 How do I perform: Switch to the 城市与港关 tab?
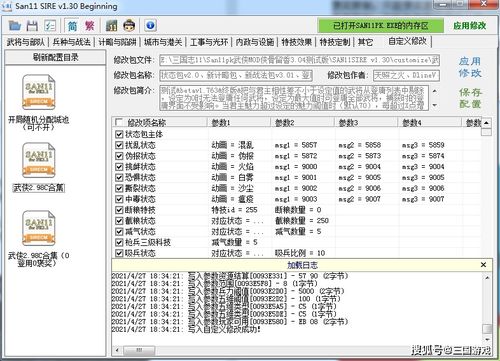click(163, 42)
